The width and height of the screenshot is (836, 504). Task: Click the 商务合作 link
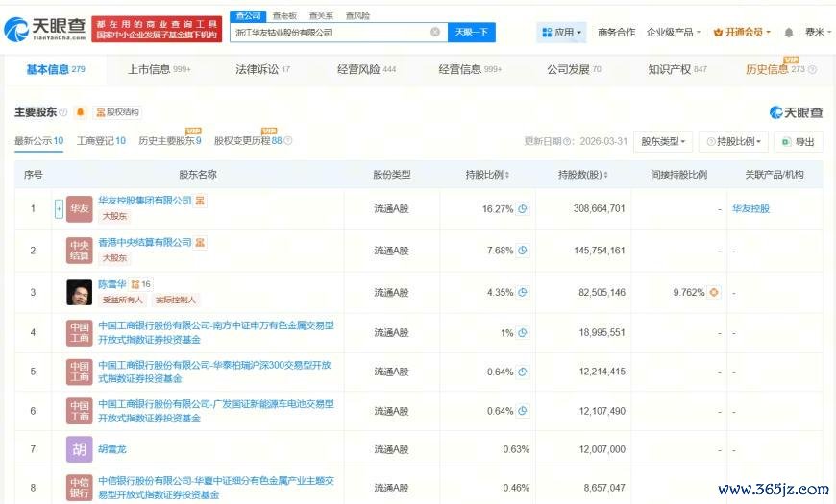616,32
